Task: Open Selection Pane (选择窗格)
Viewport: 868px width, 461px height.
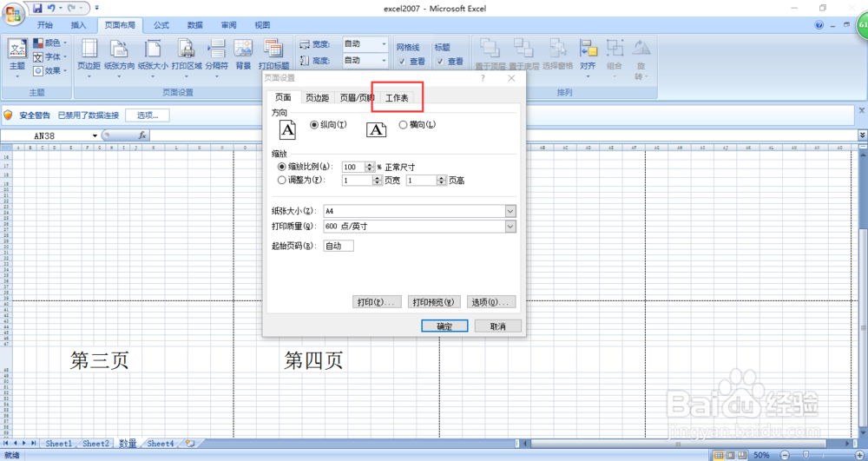Action: pos(557,54)
